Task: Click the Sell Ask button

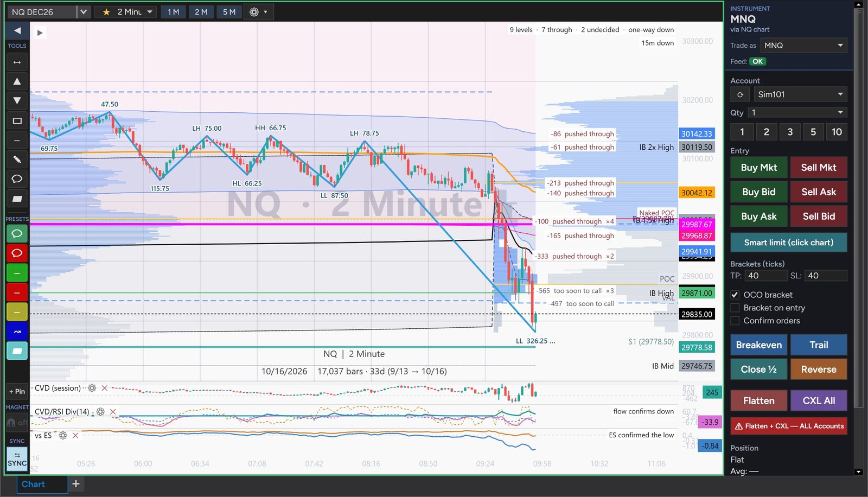Action: 819,192
